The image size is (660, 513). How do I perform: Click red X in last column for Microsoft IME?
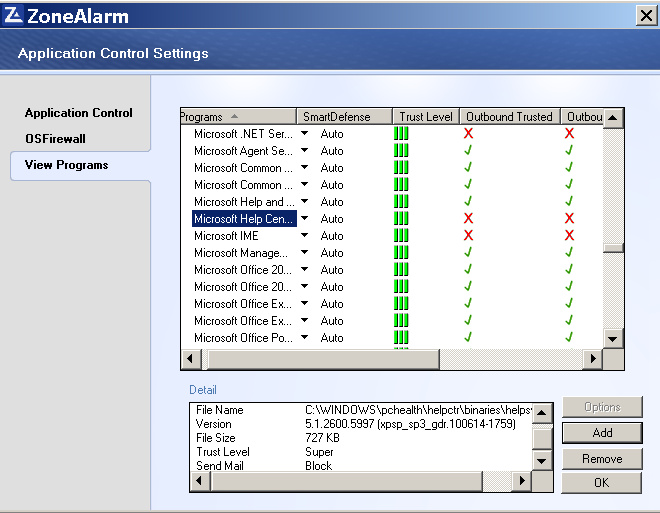(x=569, y=235)
